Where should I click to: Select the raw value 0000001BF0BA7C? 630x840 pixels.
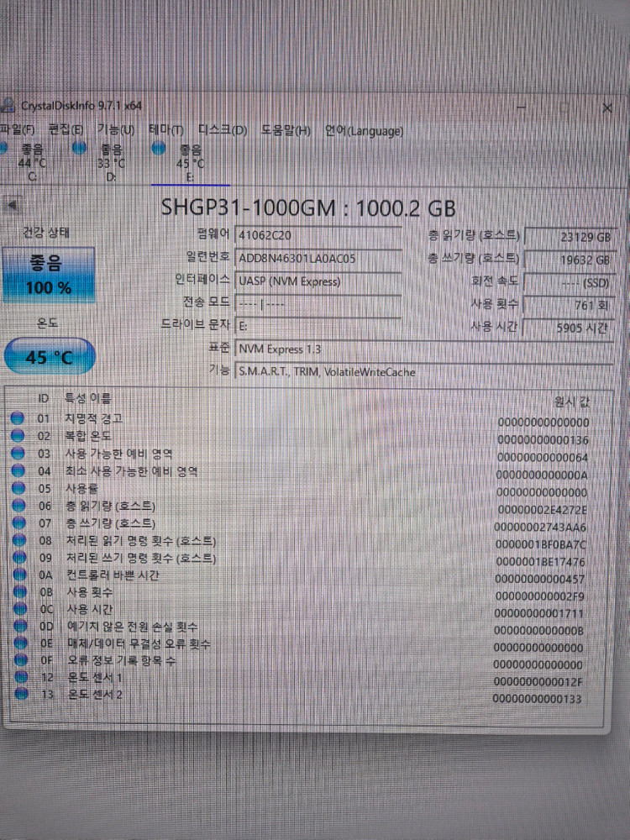pos(540,545)
